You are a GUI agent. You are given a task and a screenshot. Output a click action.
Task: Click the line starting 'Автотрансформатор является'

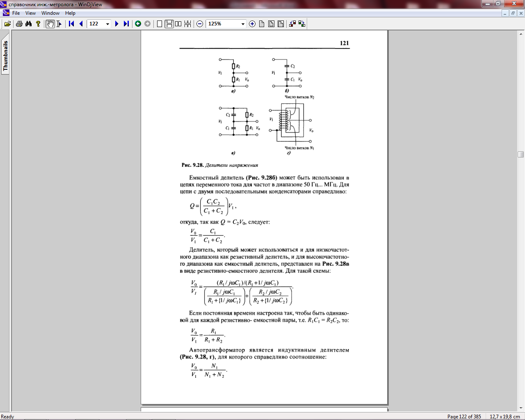coord(269,350)
